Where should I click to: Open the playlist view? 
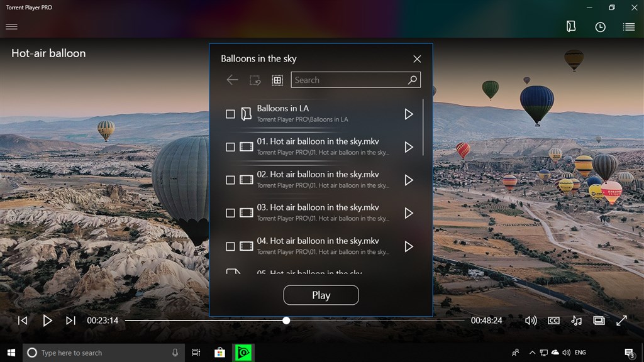tap(628, 26)
